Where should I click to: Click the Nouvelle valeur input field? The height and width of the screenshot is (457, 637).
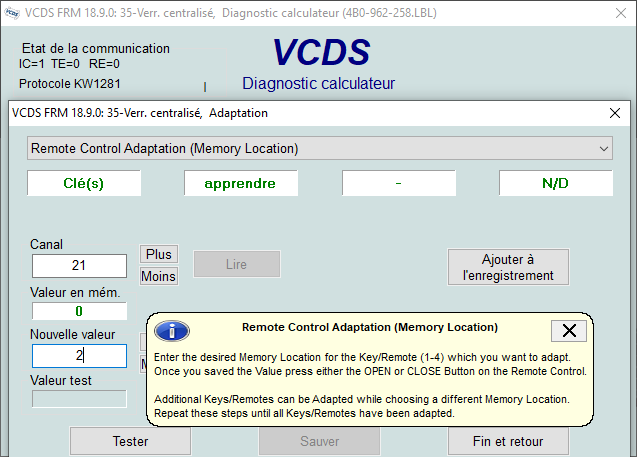tap(79, 356)
